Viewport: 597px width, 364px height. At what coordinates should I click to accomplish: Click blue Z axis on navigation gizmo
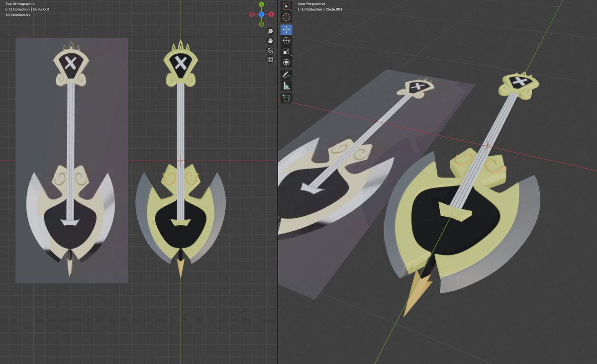(262, 14)
